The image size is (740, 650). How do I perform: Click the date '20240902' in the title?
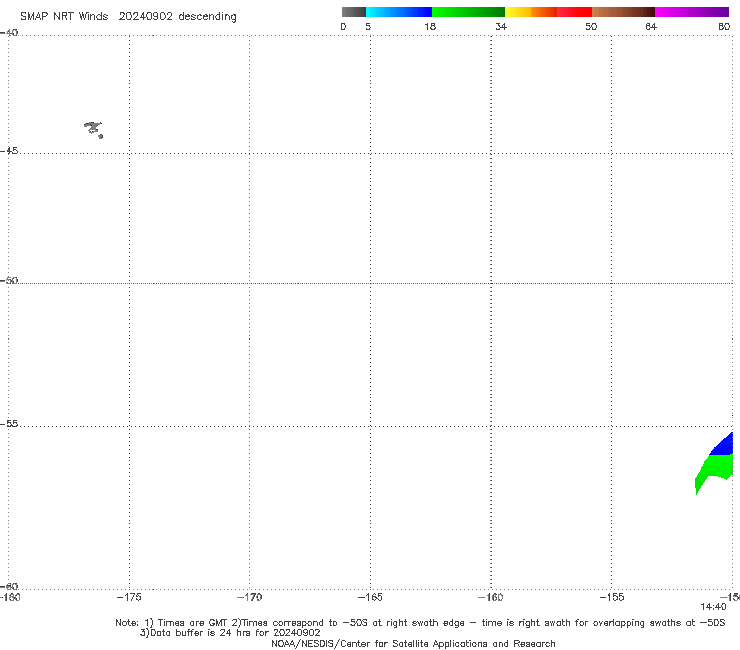(145, 17)
